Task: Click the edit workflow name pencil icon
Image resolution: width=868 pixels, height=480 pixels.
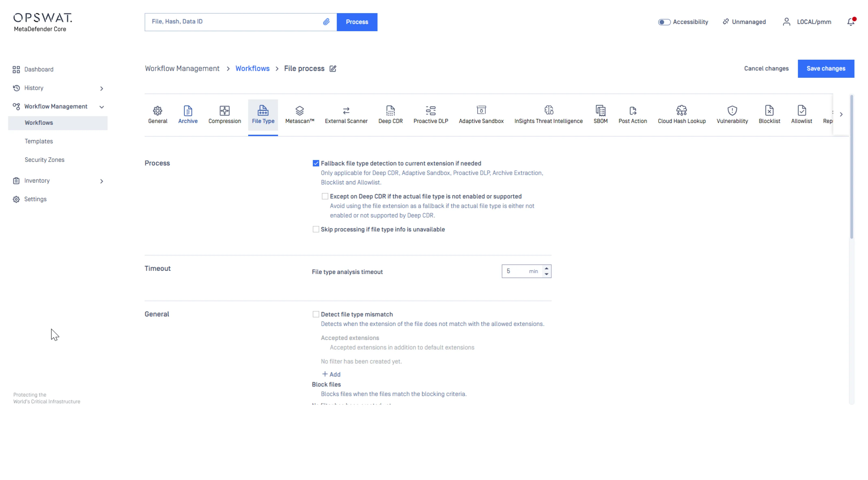Action: click(333, 69)
